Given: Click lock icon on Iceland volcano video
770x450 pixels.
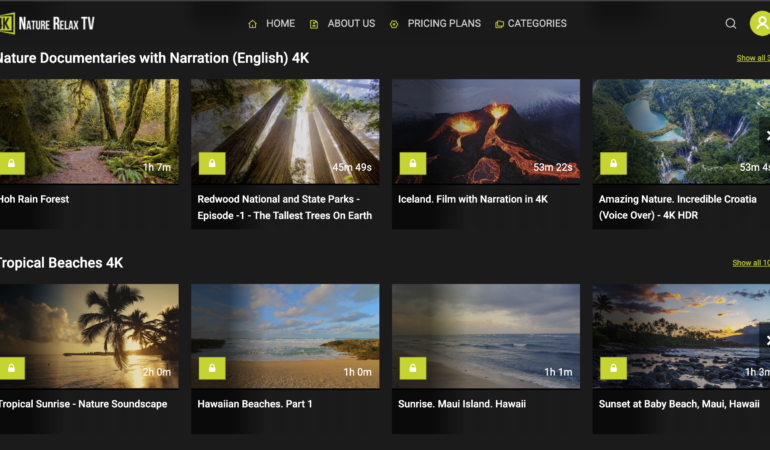Looking at the screenshot, I should point(413,163).
